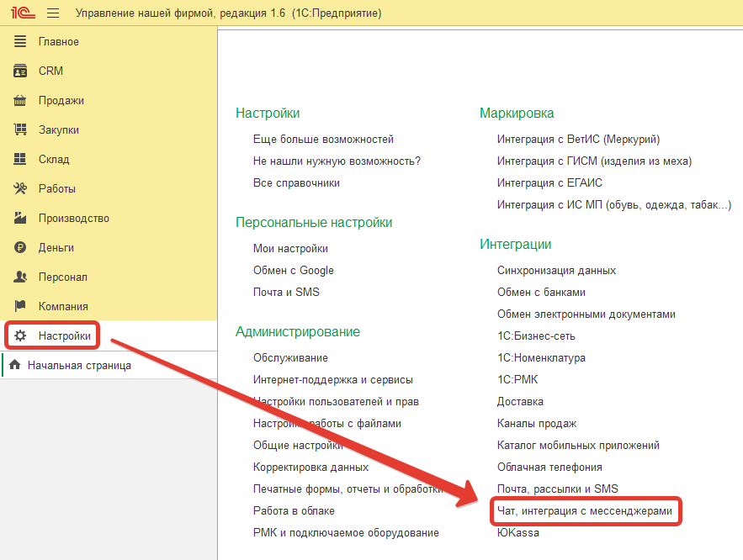
Task: Click the Персонал people icon
Action: pos(20,277)
